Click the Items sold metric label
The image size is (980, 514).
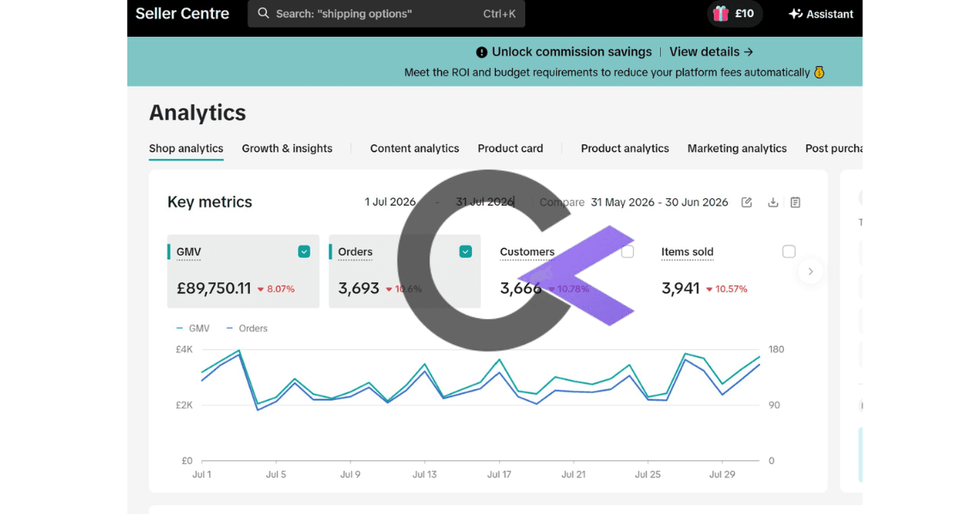(688, 252)
